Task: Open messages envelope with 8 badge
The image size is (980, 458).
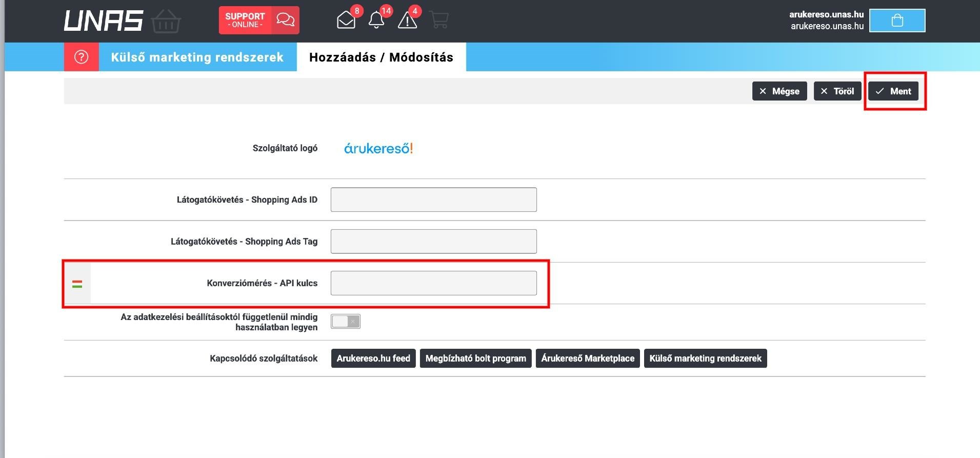Action: tap(346, 20)
